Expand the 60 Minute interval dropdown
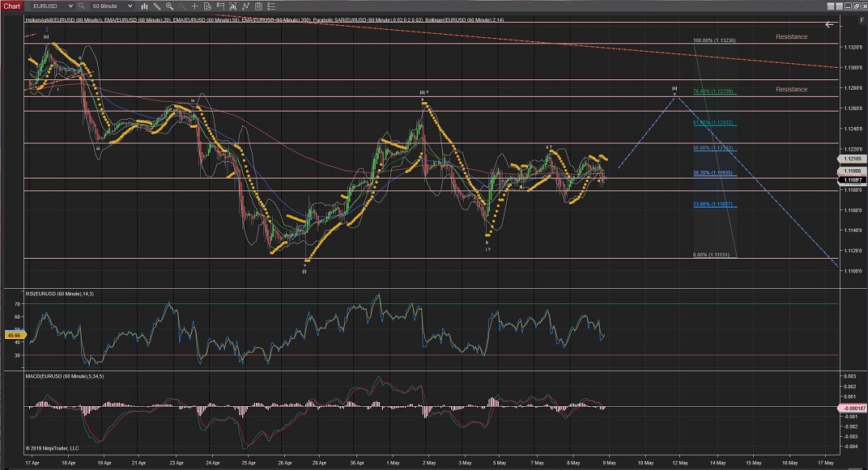Image resolution: width=868 pixels, height=470 pixels. coord(130,6)
